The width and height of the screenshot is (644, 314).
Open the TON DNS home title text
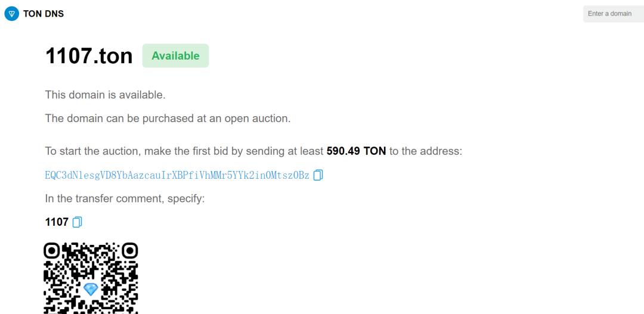coord(44,14)
